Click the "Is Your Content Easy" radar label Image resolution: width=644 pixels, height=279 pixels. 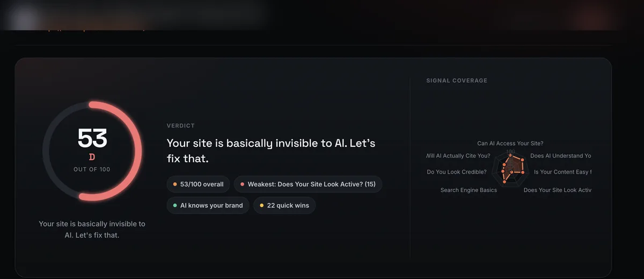pyautogui.click(x=562, y=172)
